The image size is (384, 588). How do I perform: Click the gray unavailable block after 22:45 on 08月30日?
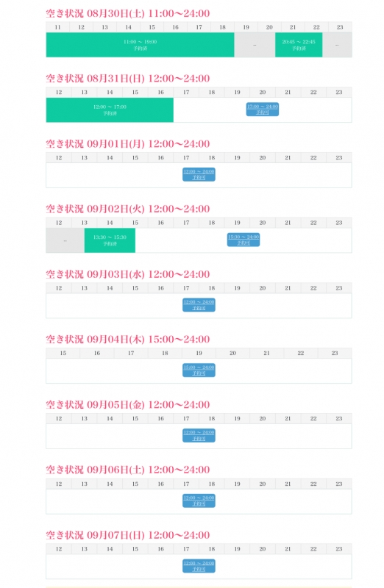337,45
